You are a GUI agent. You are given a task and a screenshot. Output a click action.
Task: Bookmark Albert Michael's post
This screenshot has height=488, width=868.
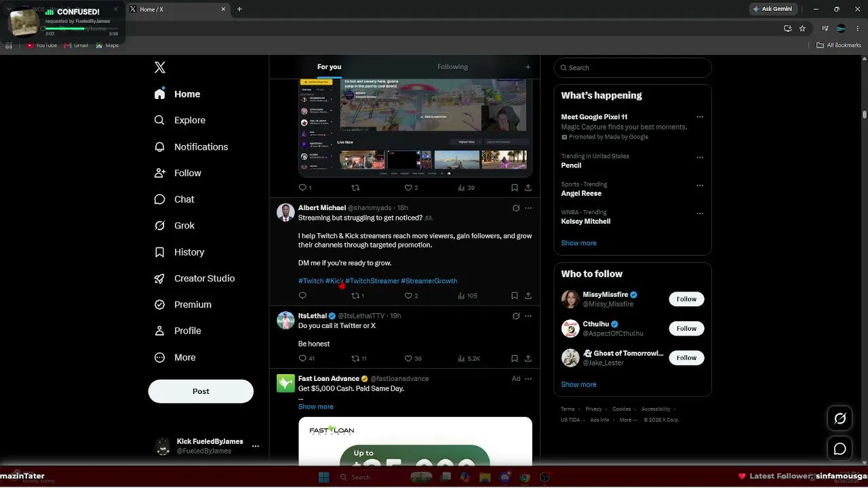514,296
